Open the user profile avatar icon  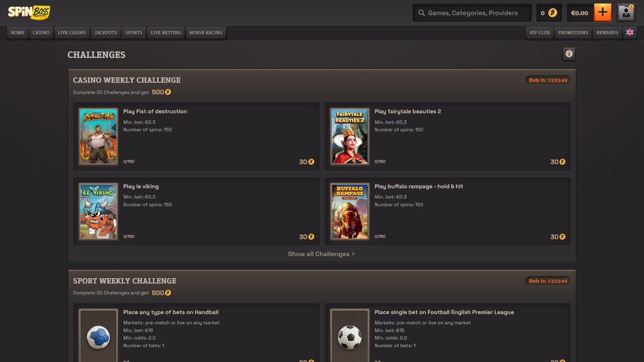626,13
